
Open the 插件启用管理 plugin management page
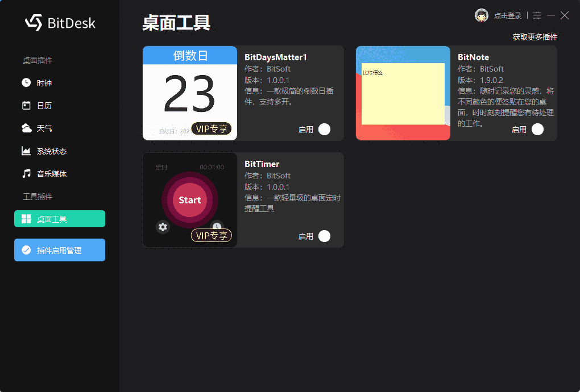[59, 250]
